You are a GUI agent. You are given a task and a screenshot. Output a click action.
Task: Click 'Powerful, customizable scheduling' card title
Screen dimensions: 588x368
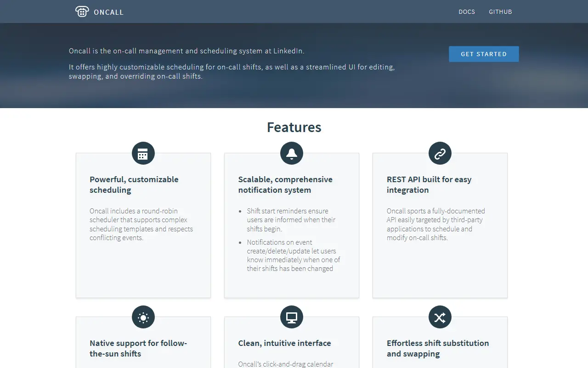[x=134, y=184]
